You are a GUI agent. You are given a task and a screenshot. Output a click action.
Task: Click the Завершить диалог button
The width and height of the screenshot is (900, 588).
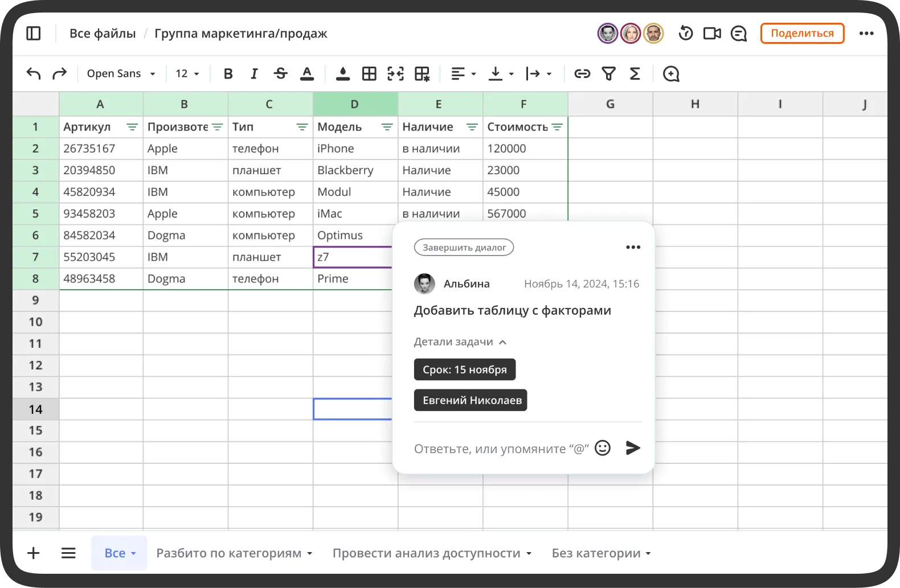coord(464,248)
